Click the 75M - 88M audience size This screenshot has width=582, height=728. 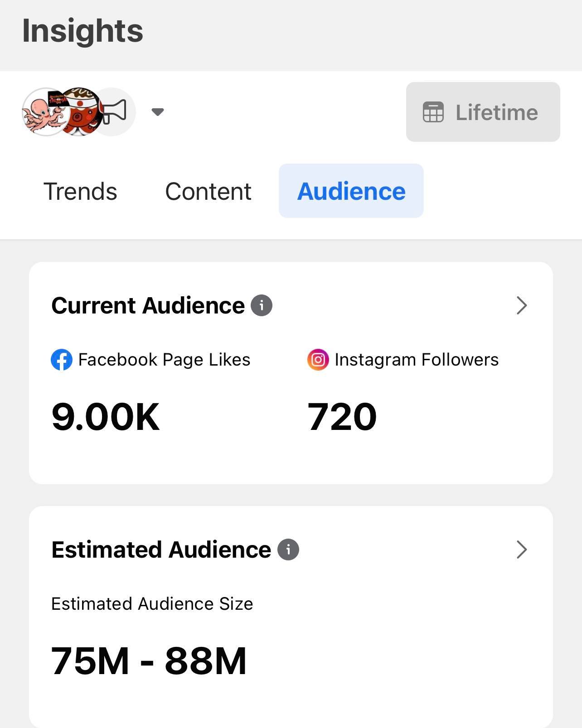[149, 661]
